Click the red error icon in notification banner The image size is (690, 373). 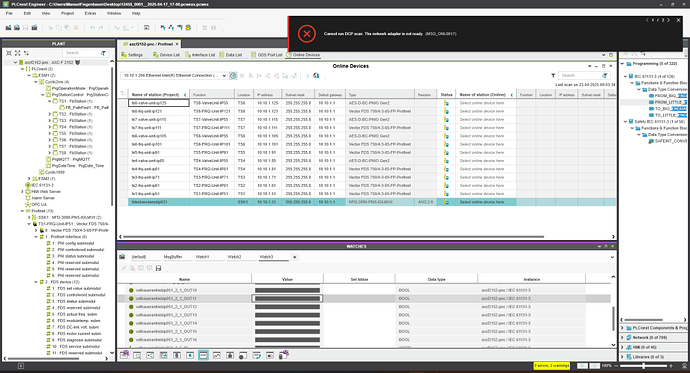(307, 33)
